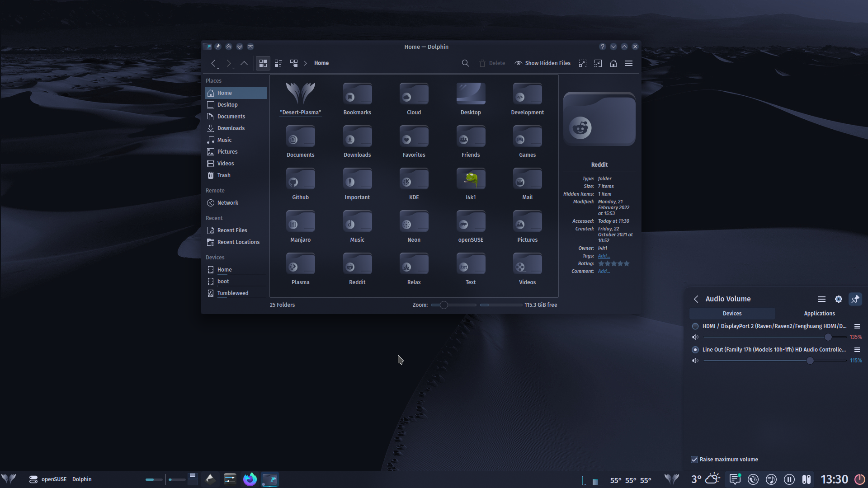Go forward in Dolphin navigation
This screenshot has height=488, width=868.
pyautogui.click(x=229, y=63)
